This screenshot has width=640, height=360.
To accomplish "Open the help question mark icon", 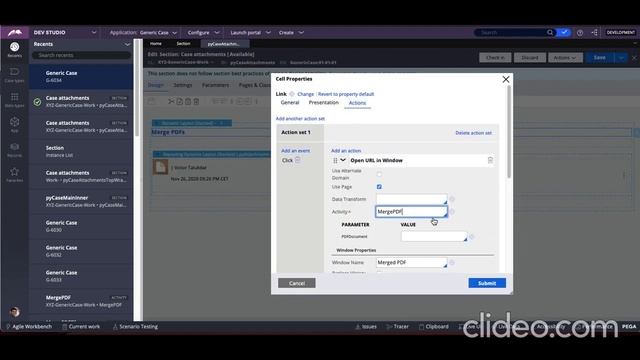I will [x=580, y=33].
